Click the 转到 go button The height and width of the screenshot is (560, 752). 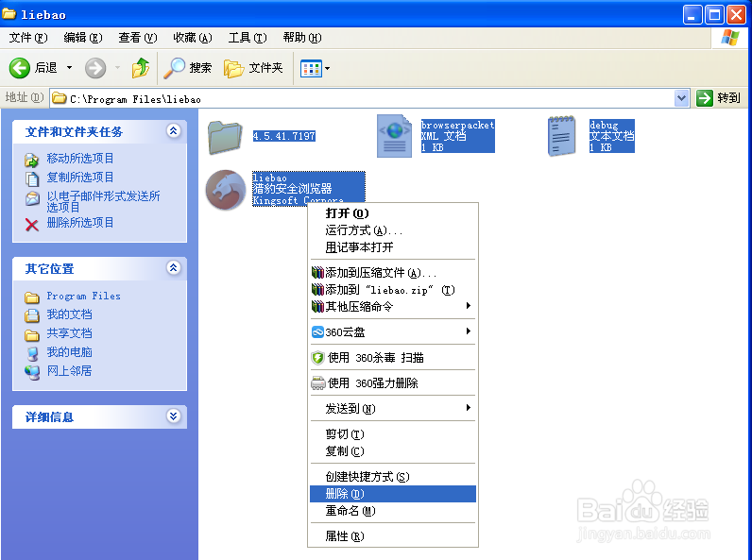(718, 98)
